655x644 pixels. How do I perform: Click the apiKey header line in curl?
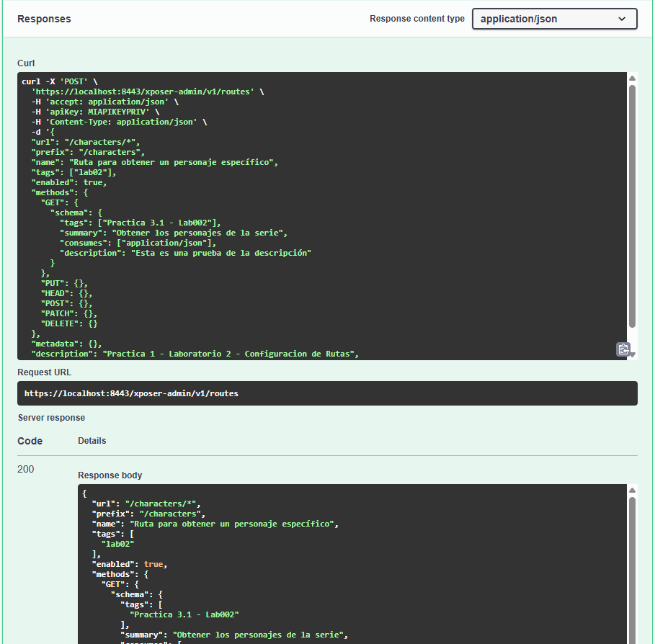(95, 112)
